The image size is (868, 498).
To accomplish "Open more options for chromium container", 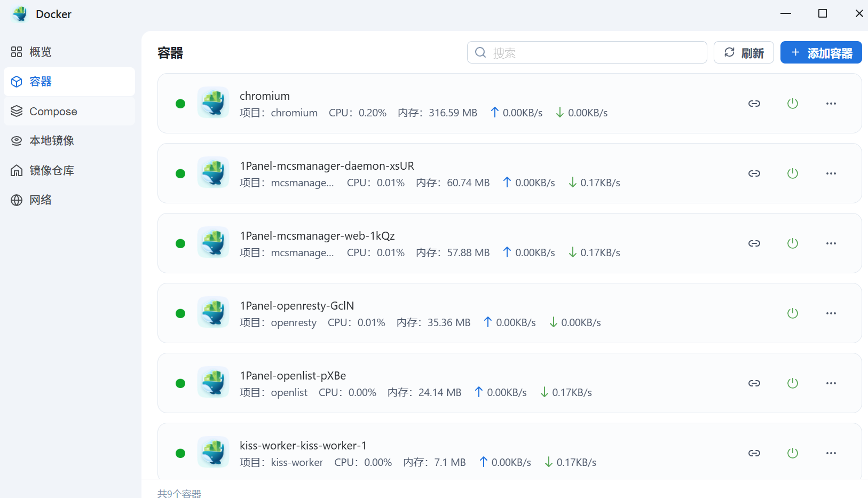I will tap(831, 104).
